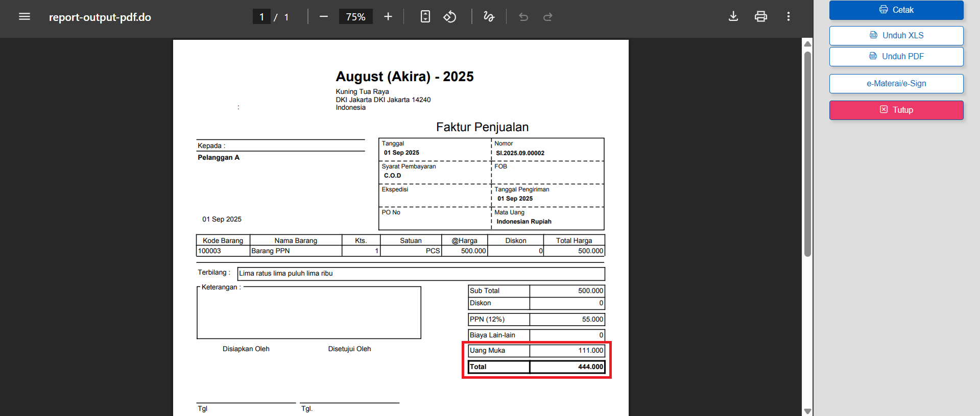Print the document from viewer toolbar
This screenshot has width=980, height=416.
[x=761, y=17]
